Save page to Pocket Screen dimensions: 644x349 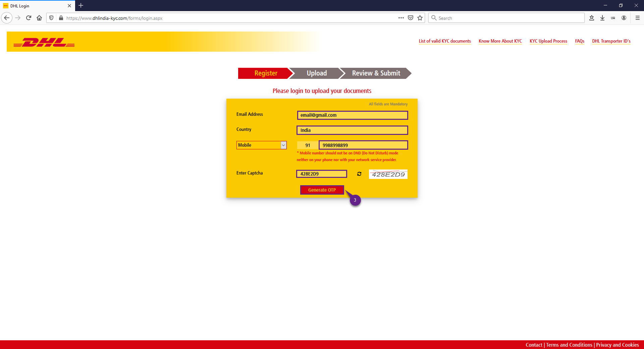click(411, 18)
